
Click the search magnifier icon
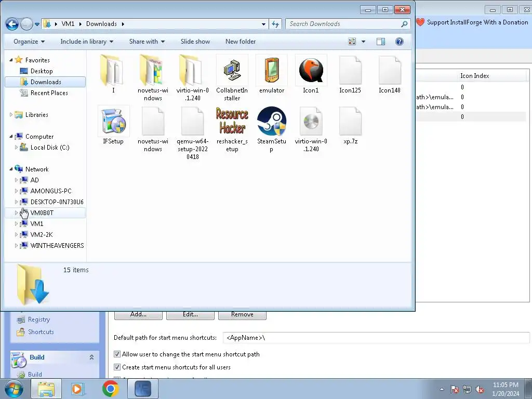404,24
